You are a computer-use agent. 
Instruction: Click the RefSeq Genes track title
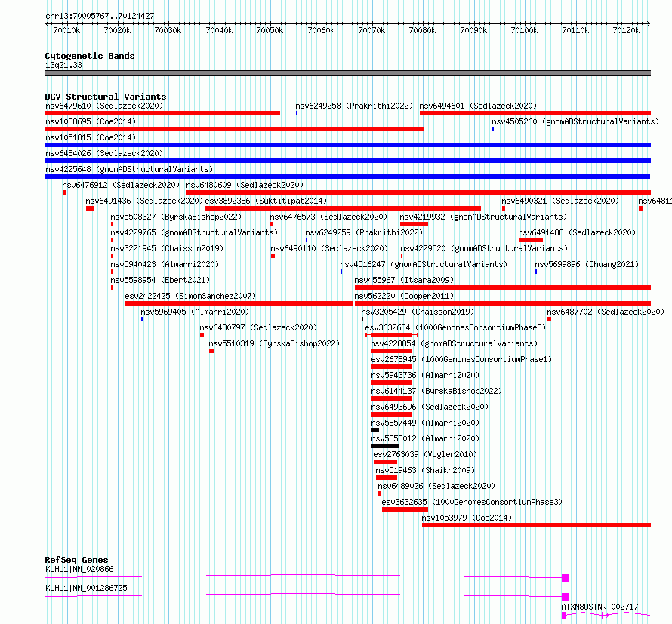pyautogui.click(x=76, y=560)
